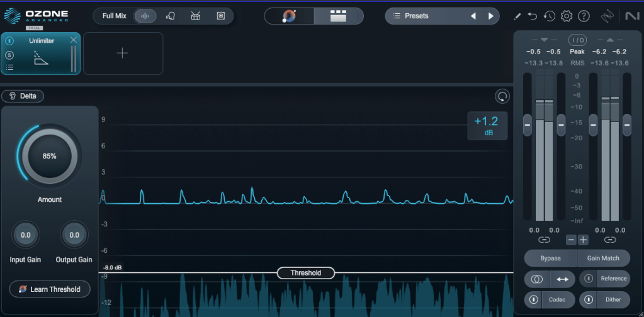Add a module with the plus slot

(x=123, y=53)
